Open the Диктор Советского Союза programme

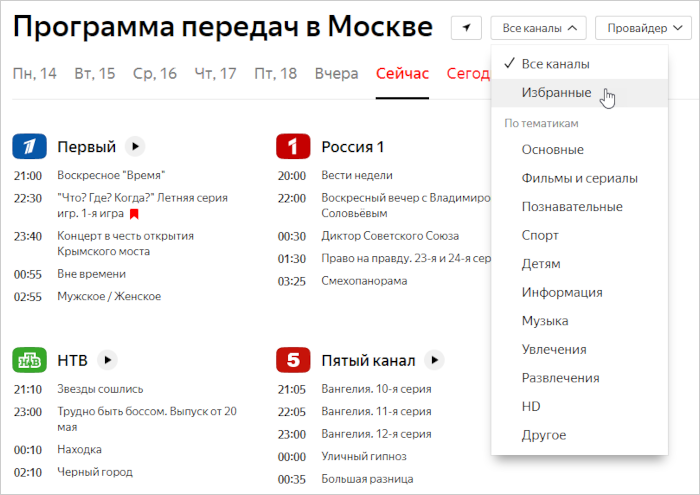(x=390, y=236)
